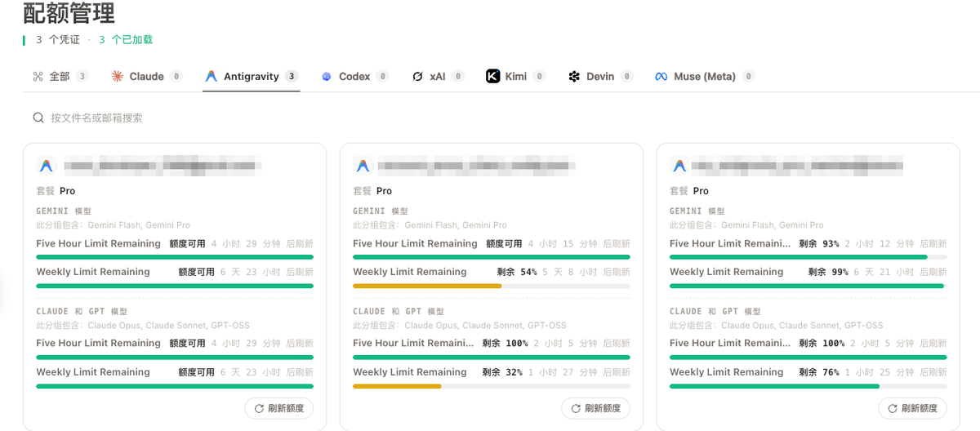Open the Antigravity tab
This screenshot has width=980, height=431.
pos(252,77)
